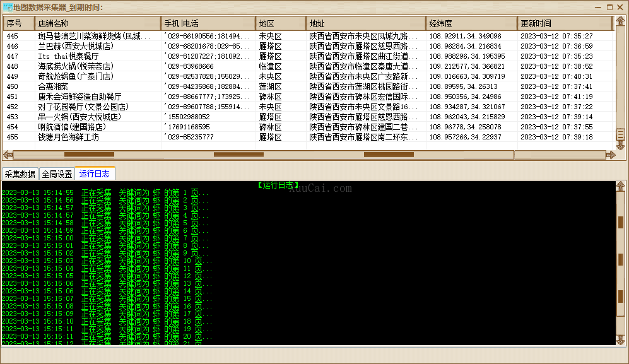Click the 更新时间 column header
The width and height of the screenshot is (629, 364).
[x=565, y=23]
